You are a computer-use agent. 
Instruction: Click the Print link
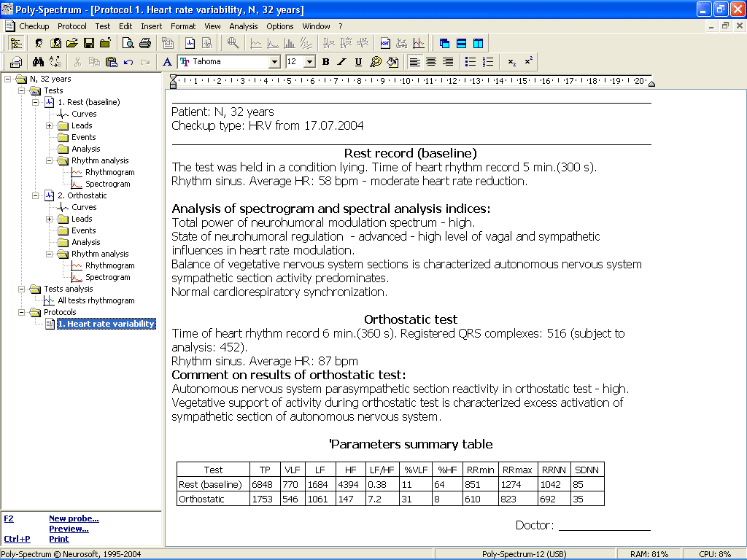point(58,539)
